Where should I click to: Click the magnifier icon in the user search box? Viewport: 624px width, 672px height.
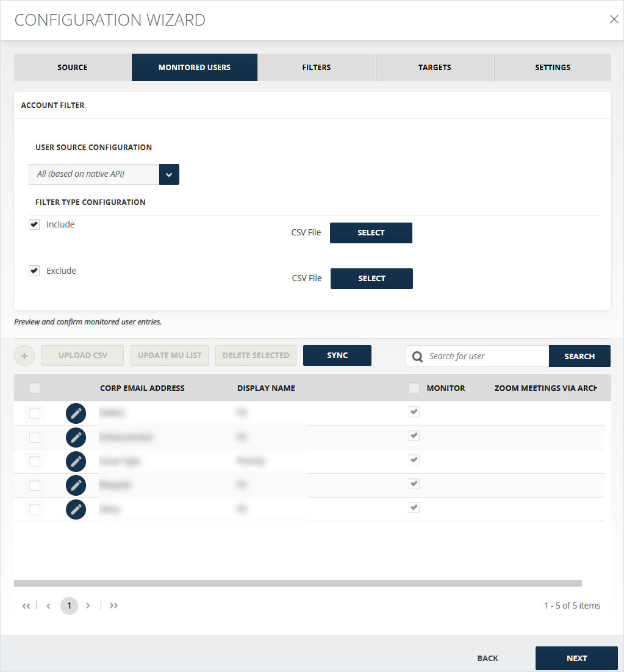[x=417, y=357]
